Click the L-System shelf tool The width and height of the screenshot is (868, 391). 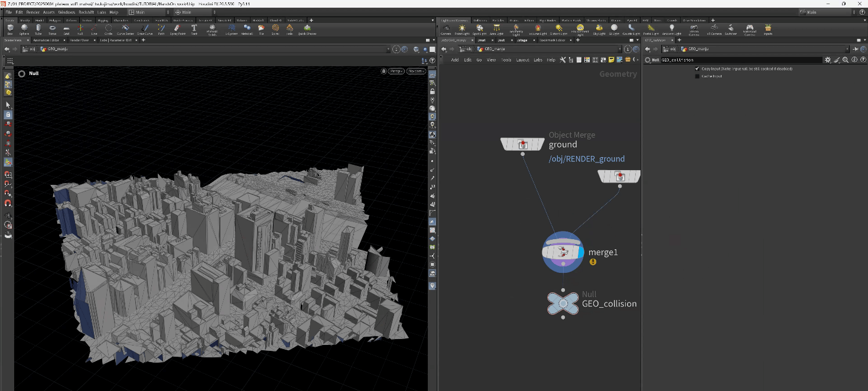click(232, 28)
